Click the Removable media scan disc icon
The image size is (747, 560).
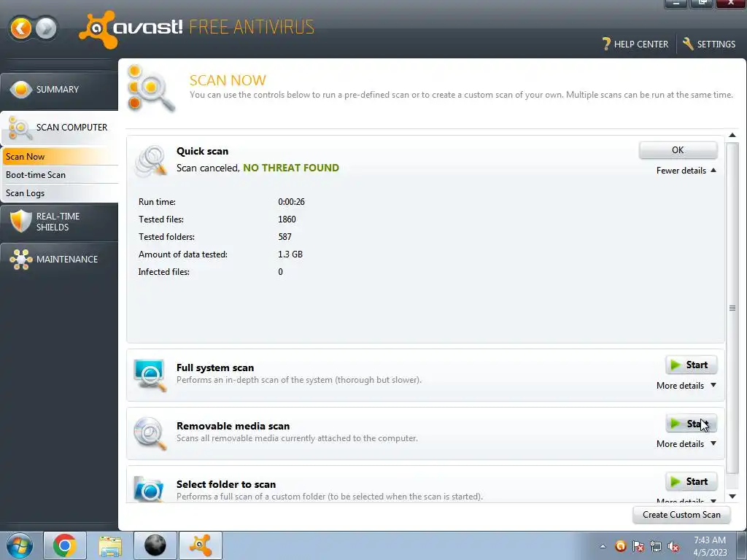tap(150, 433)
